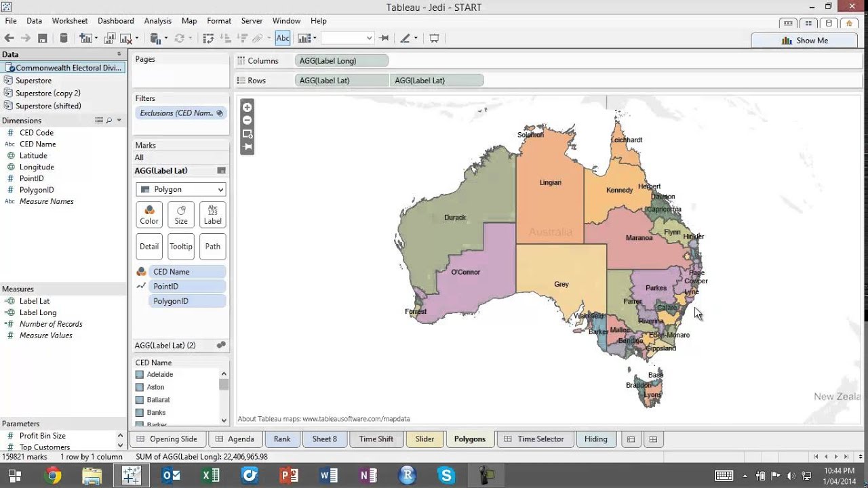The height and width of the screenshot is (488, 868).
Task: Click the map zoom in plus button
Action: click(247, 107)
